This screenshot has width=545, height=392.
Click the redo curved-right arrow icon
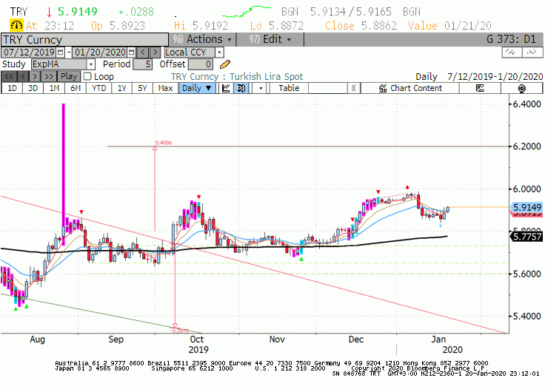point(532,52)
